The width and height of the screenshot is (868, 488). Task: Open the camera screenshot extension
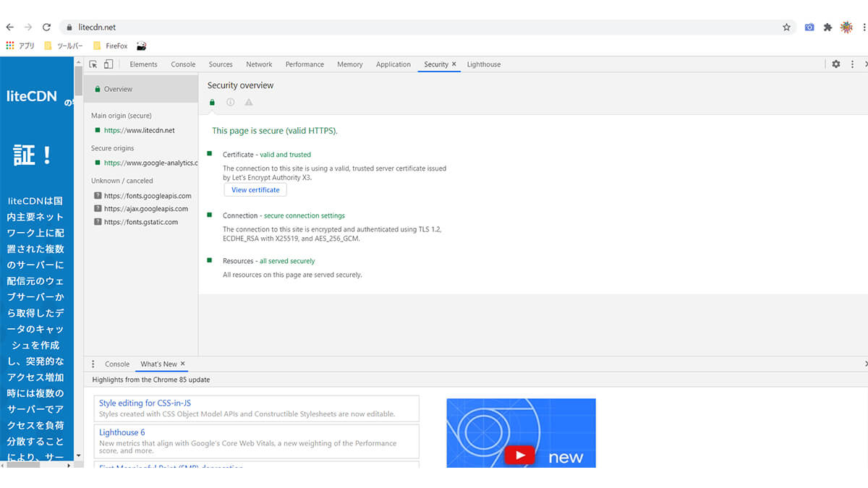pos(809,27)
